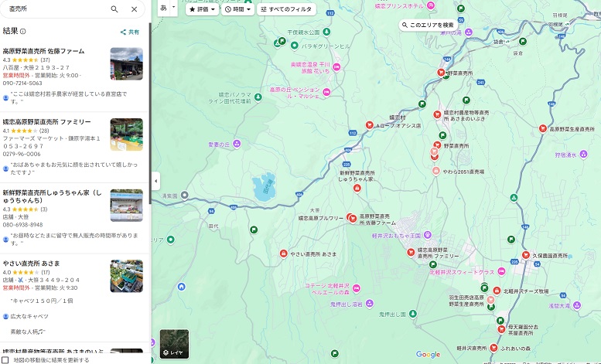Click the 広大なキャベツ review snippet

tap(29, 317)
